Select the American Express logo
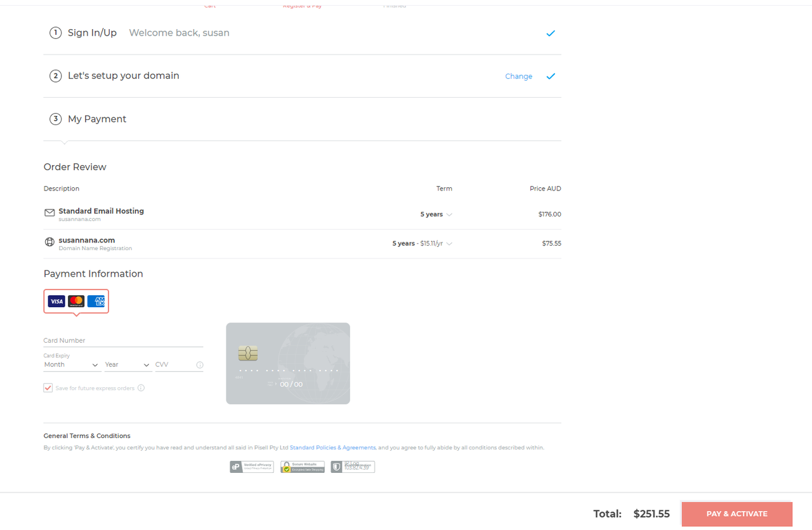Image resolution: width=812 pixels, height=530 pixels. coord(96,301)
